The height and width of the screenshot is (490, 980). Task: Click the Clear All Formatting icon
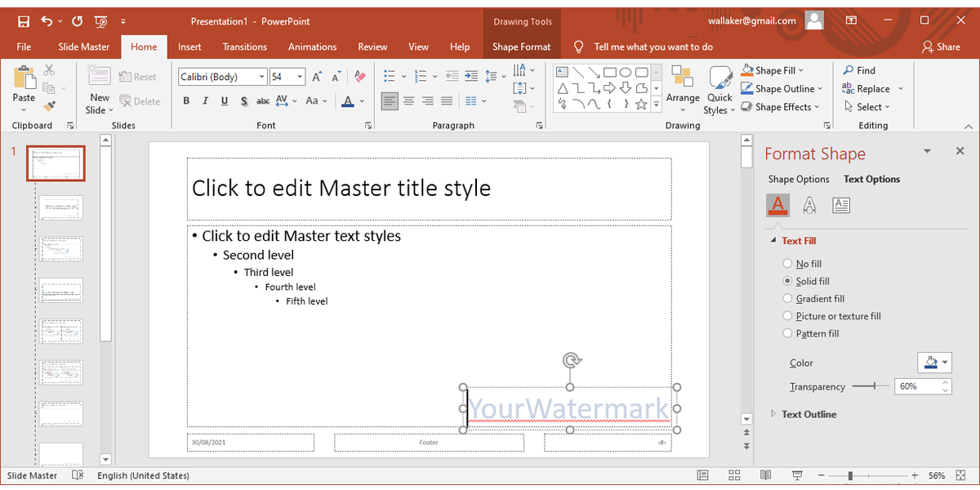(361, 77)
